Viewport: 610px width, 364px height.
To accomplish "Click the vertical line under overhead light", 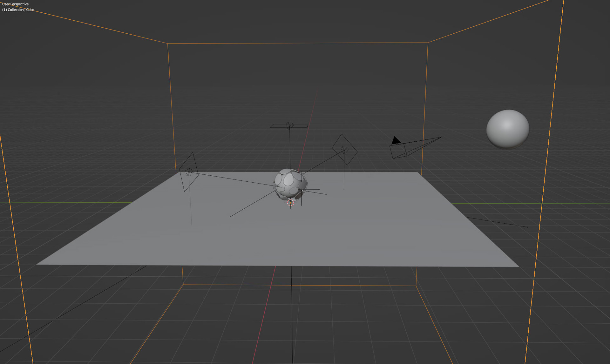I will (290, 149).
